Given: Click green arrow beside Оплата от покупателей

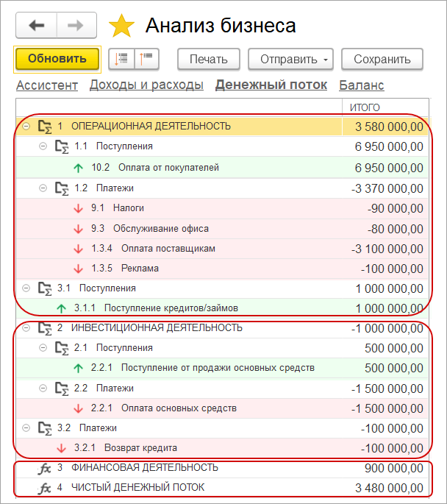Looking at the screenshot, I should pos(78,168).
